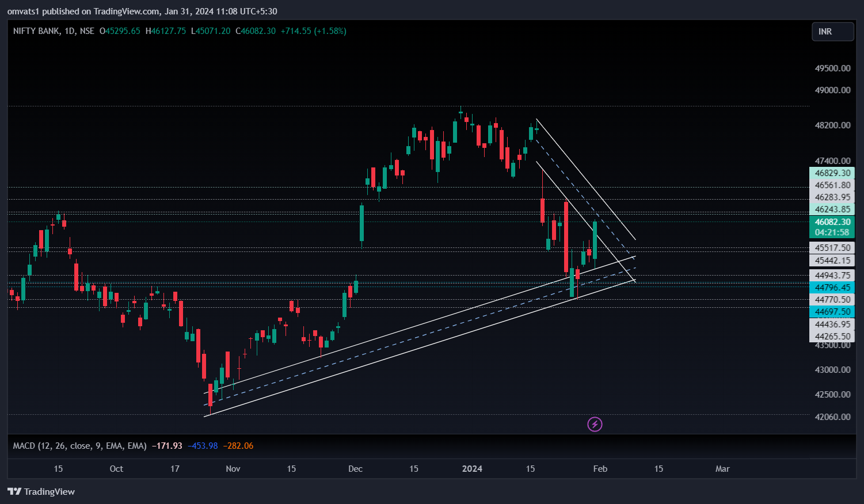Open the INR currency selector
This screenshot has height=504, width=864.
pyautogui.click(x=832, y=32)
